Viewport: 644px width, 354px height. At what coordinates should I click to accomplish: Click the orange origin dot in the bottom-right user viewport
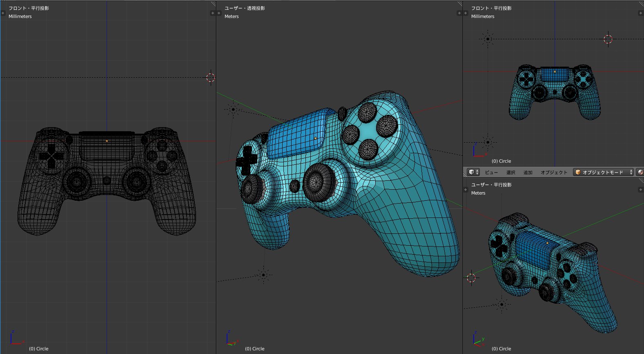[x=548, y=243]
